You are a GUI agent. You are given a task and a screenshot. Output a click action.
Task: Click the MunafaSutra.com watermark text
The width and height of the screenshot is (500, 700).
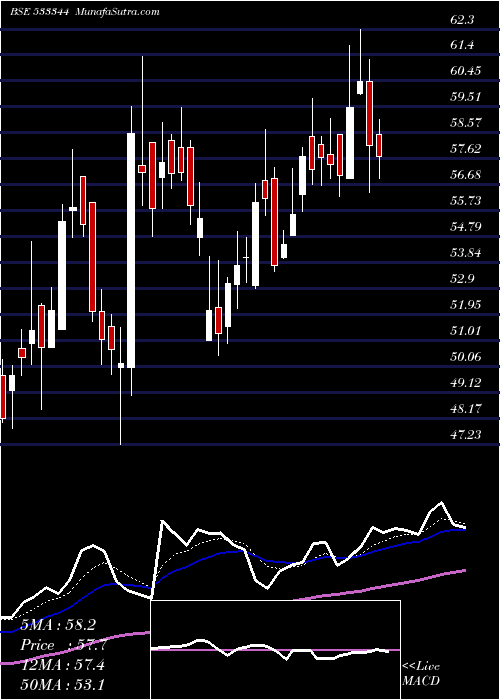(x=116, y=12)
